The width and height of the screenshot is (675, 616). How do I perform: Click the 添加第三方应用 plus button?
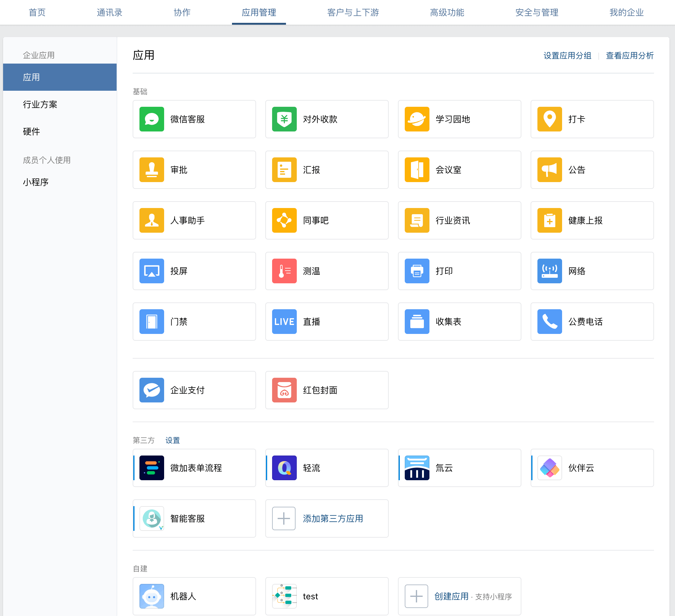pyautogui.click(x=284, y=518)
